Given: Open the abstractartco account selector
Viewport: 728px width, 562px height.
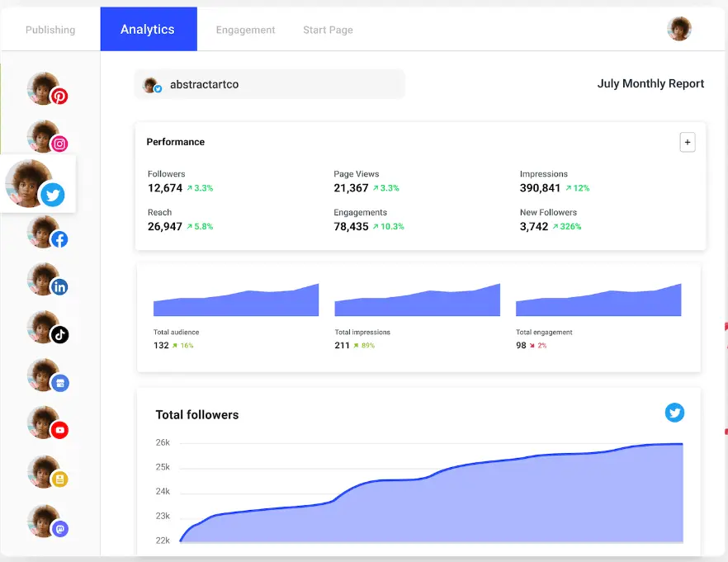Looking at the screenshot, I should [x=269, y=84].
